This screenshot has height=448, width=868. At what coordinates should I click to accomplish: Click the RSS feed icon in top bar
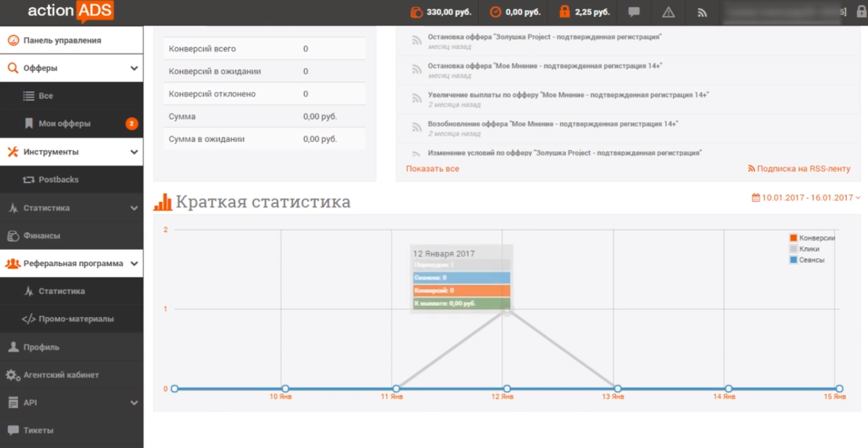(x=703, y=12)
